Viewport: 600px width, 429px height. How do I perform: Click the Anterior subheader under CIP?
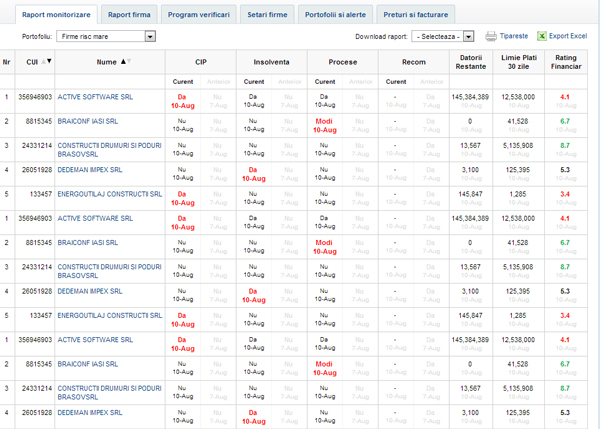[218, 82]
